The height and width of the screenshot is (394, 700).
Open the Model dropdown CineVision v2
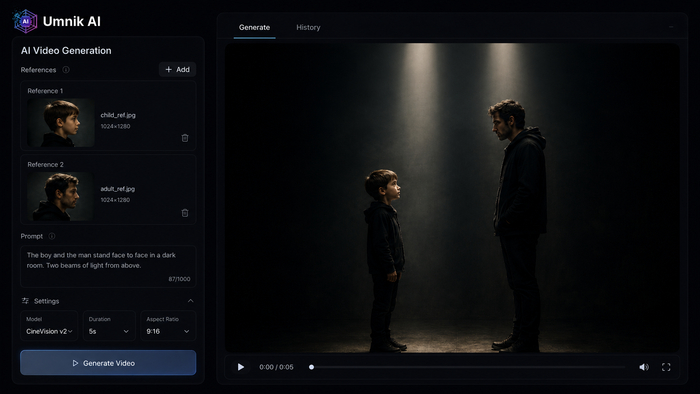49,326
